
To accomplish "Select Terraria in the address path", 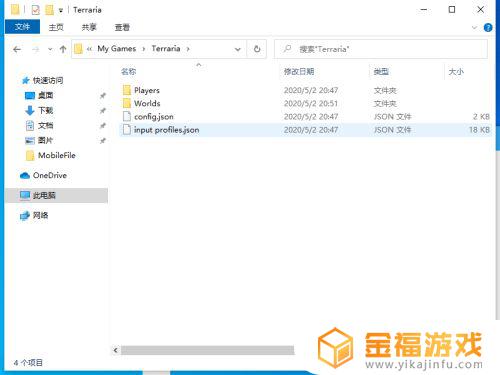I will click(x=166, y=49).
